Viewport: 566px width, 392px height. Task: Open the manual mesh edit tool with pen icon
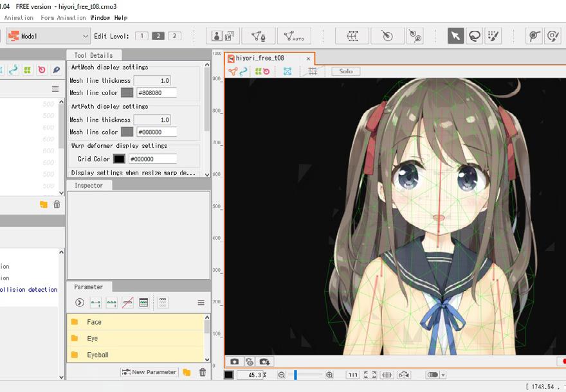point(259,36)
